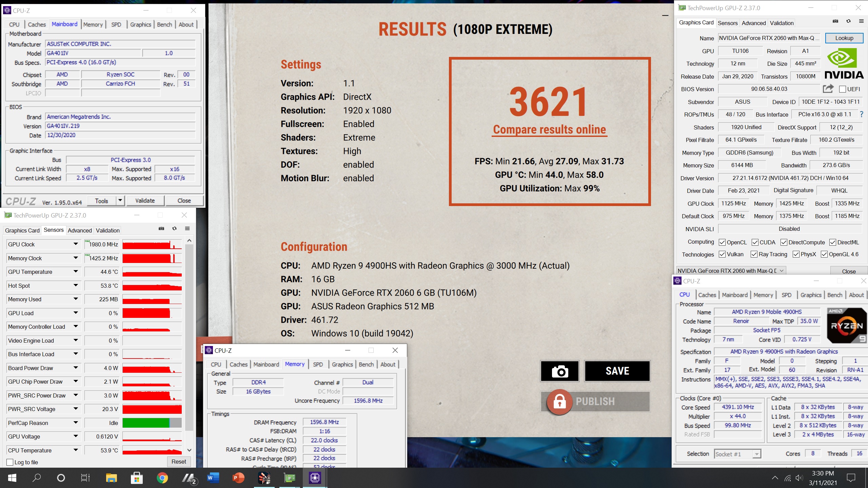This screenshot has width=868, height=488.
Task: Click the CPU-Z taskbar icon
Action: 315,478
